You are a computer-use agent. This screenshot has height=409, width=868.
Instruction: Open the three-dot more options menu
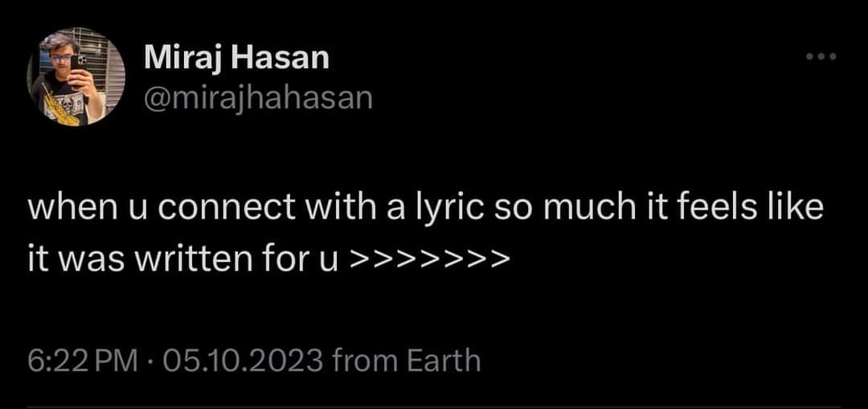pos(822,57)
